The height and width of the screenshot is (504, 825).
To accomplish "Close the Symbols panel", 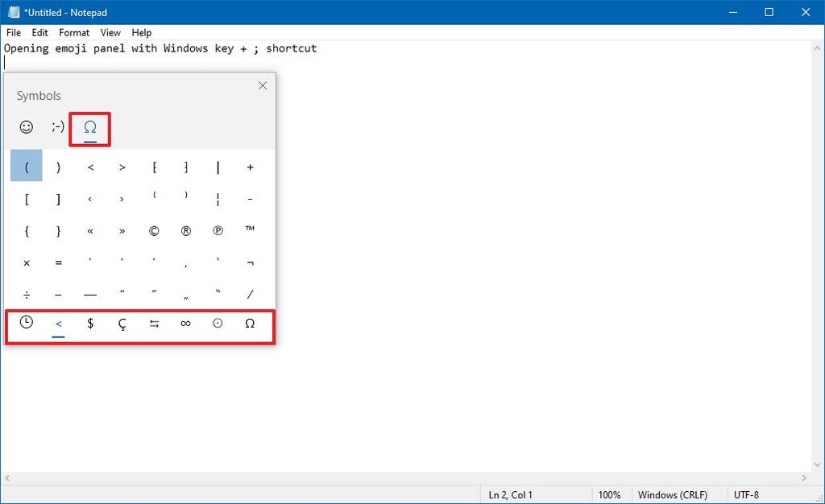I will click(x=262, y=85).
